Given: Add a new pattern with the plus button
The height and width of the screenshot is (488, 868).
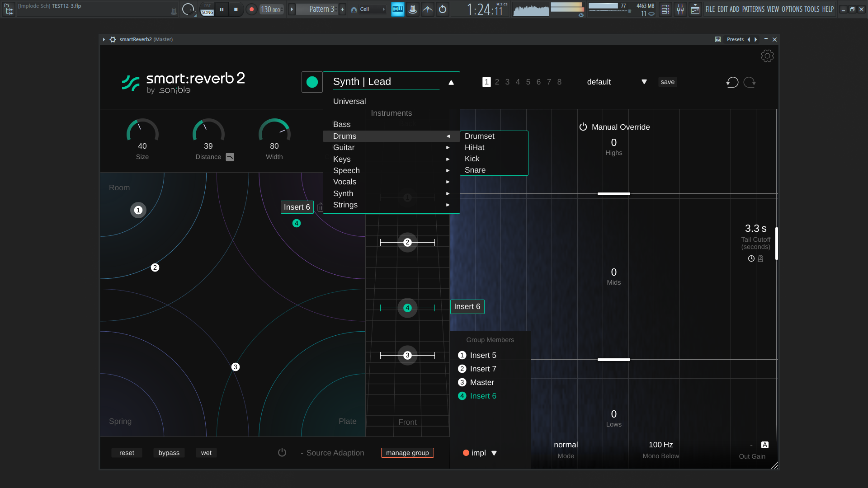Looking at the screenshot, I should click(342, 9).
